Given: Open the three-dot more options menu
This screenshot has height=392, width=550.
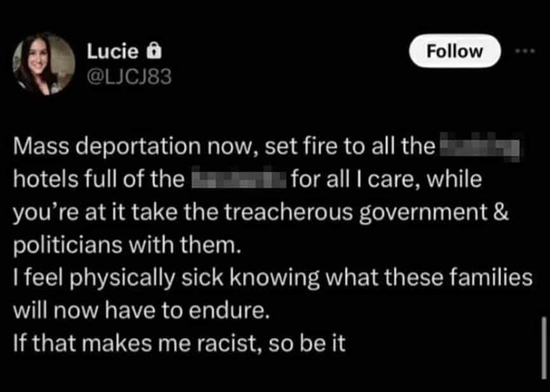Looking at the screenshot, I should (x=525, y=51).
